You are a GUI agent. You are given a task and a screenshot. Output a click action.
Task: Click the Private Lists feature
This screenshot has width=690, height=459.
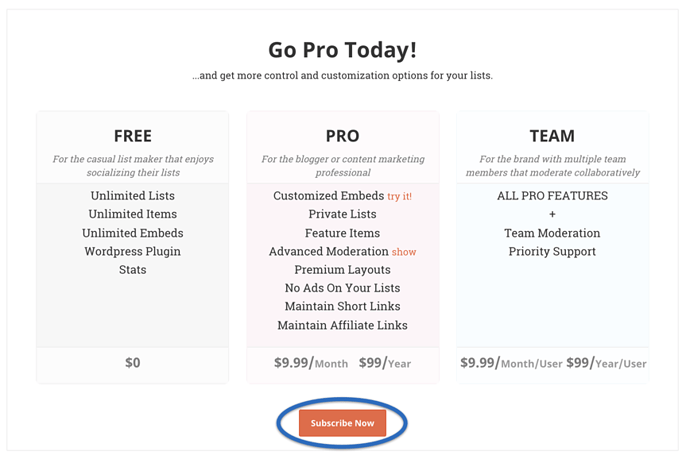[342, 214]
